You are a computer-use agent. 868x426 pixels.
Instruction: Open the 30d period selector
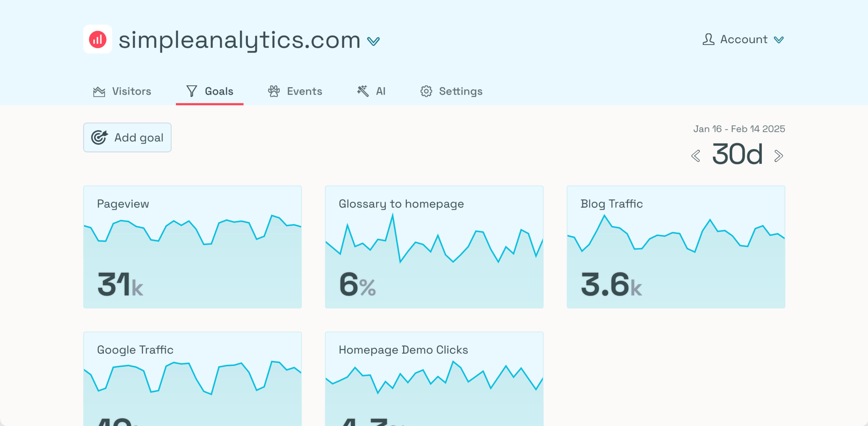(x=737, y=154)
